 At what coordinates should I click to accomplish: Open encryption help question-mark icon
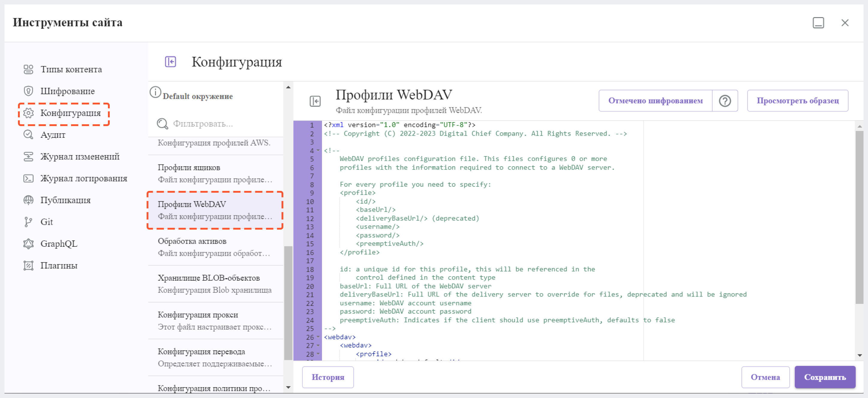725,101
